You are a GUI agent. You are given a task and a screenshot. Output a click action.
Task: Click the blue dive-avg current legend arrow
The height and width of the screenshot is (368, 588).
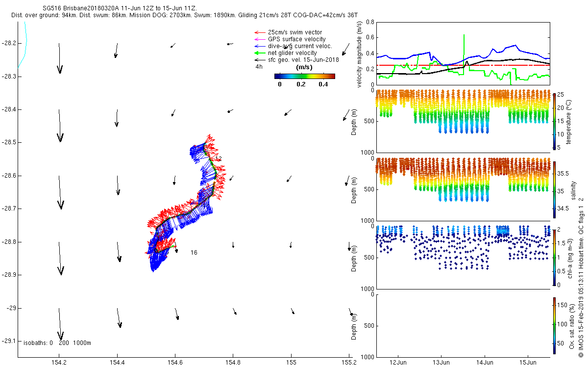259,46
